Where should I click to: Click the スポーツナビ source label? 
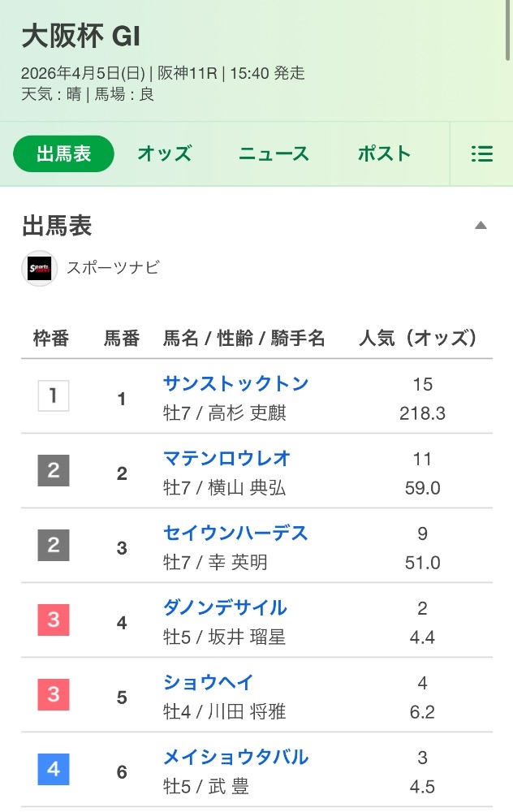coord(113,268)
